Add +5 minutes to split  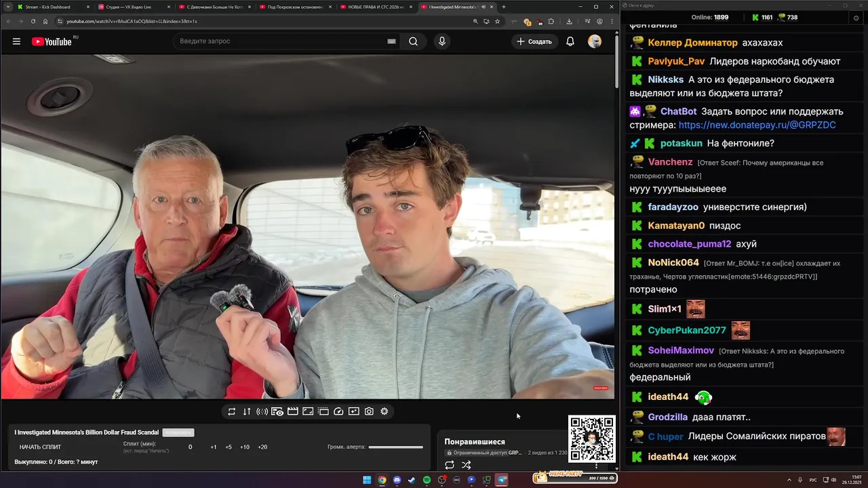coord(229,447)
